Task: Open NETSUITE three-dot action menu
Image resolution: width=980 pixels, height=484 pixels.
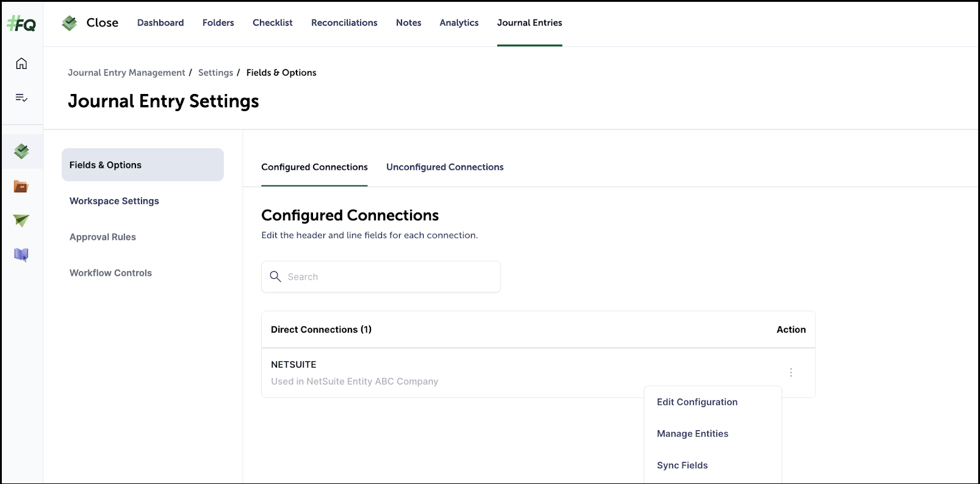Action: pos(791,372)
